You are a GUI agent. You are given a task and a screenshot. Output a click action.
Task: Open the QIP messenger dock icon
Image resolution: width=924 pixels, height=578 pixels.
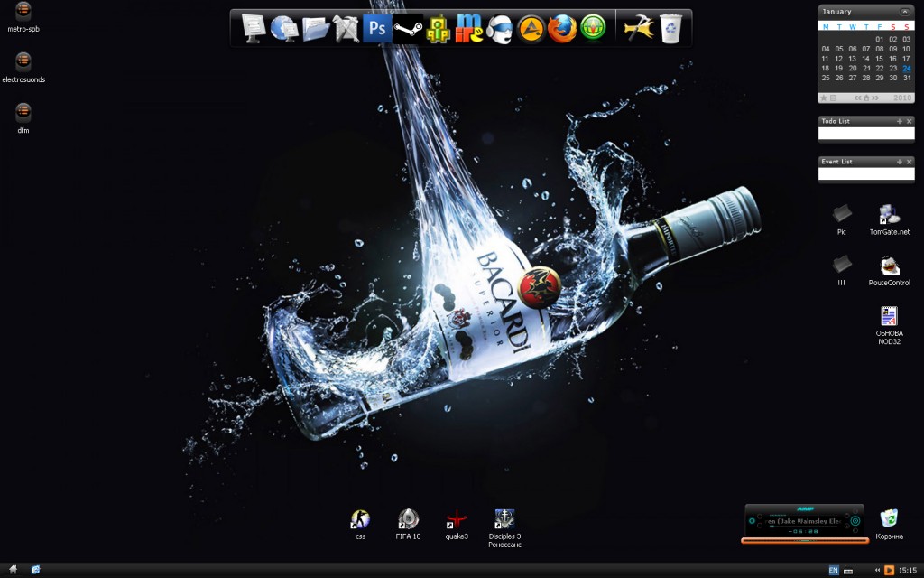point(439,29)
